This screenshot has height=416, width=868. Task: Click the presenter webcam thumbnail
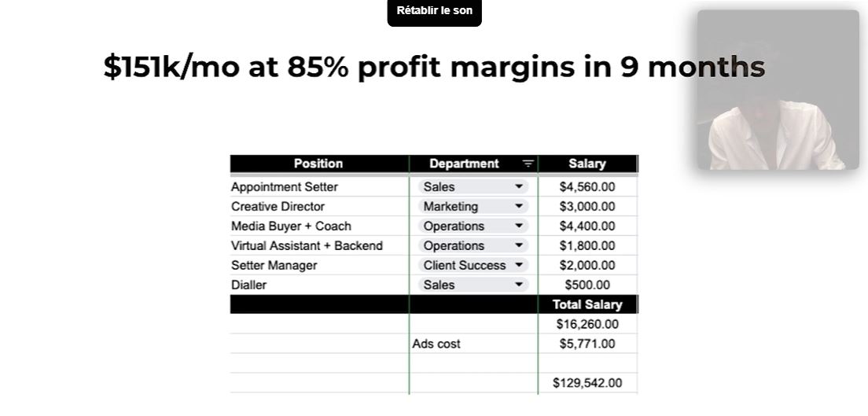click(x=778, y=90)
